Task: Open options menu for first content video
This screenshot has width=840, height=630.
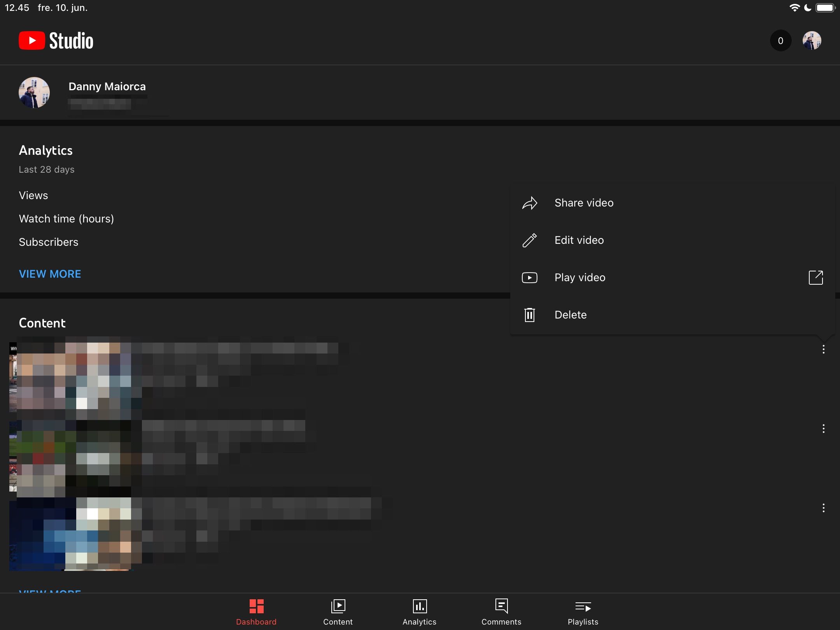Action: click(x=823, y=349)
